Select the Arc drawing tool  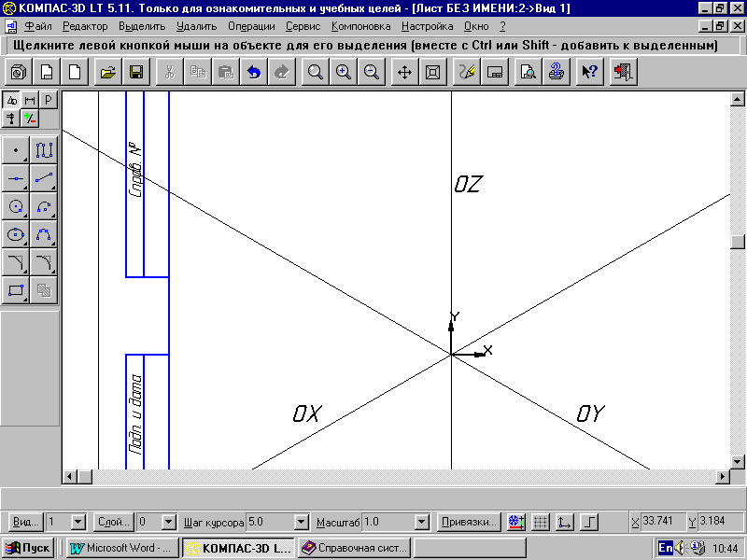coord(43,206)
